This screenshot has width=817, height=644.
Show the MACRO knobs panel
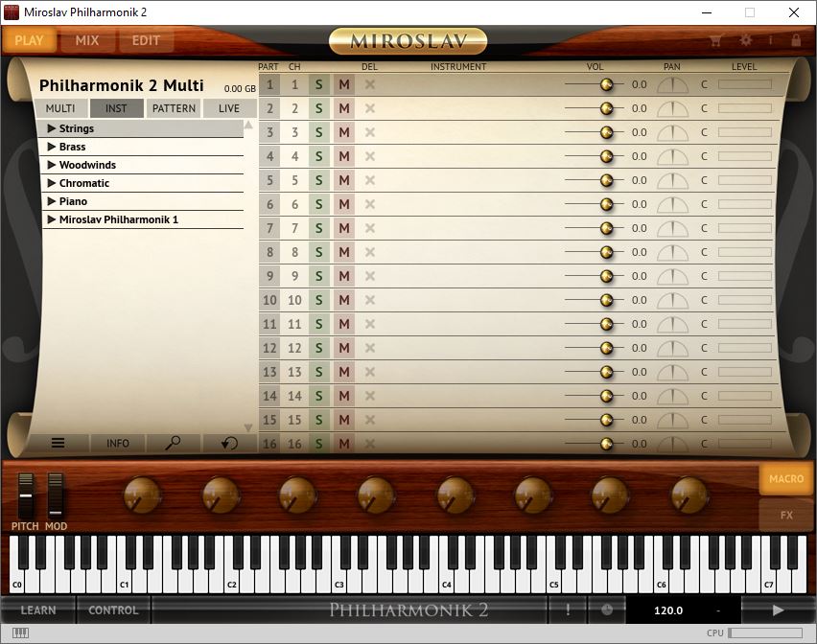786,478
